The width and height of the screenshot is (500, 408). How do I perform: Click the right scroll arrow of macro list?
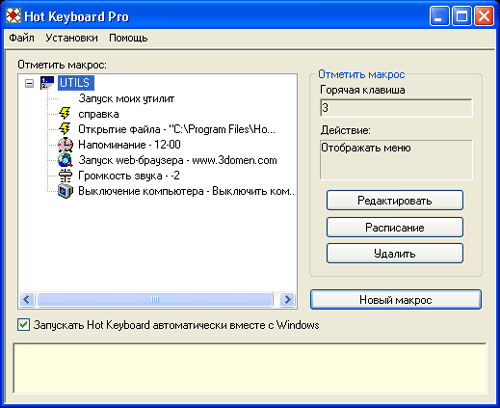click(287, 299)
